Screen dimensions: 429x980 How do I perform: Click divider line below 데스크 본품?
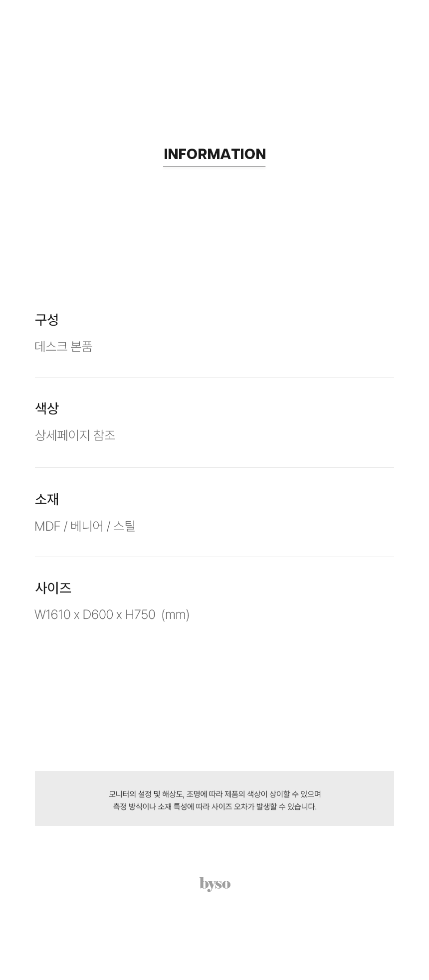(214, 377)
